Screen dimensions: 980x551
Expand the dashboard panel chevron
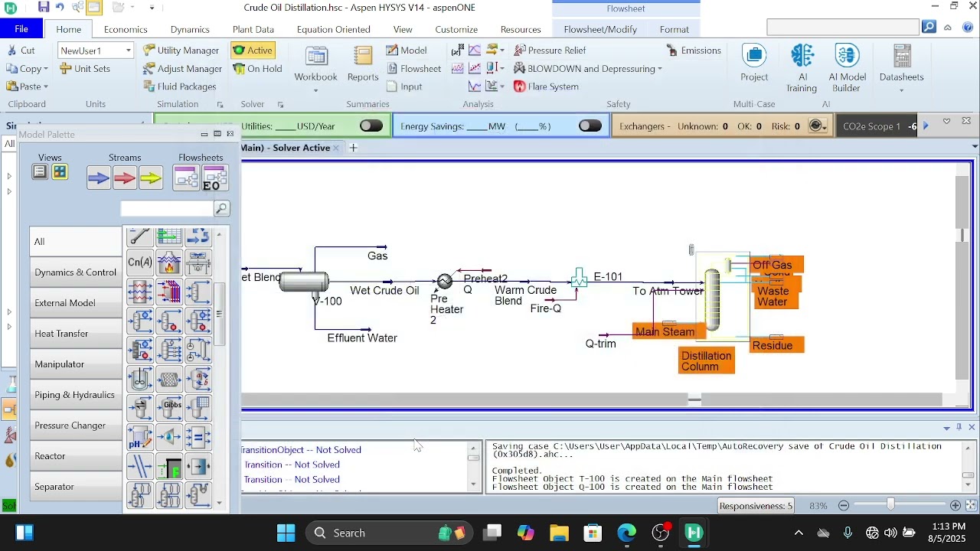point(946,122)
